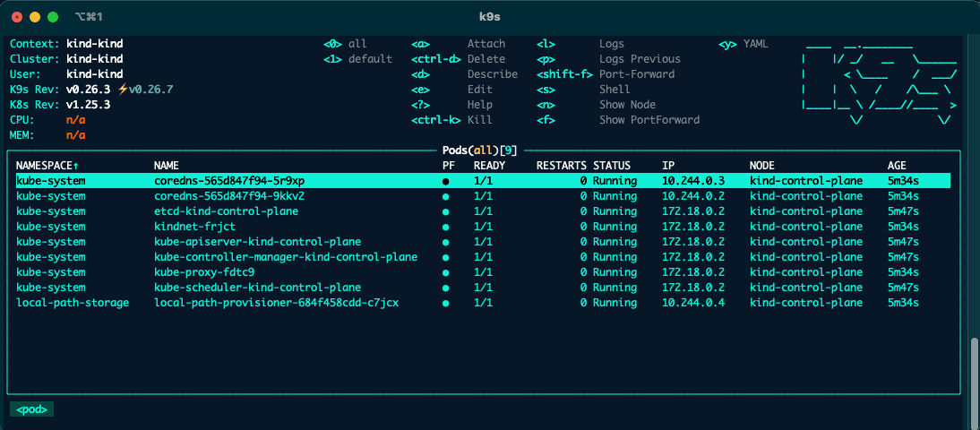Click the <pod> breadcrumb at bottom
This screenshot has height=430, width=980.
pyautogui.click(x=32, y=409)
